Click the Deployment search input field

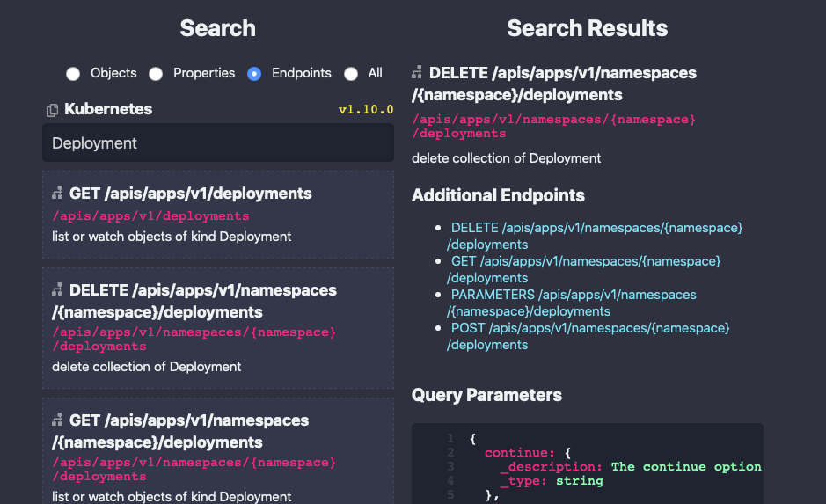pos(217,143)
